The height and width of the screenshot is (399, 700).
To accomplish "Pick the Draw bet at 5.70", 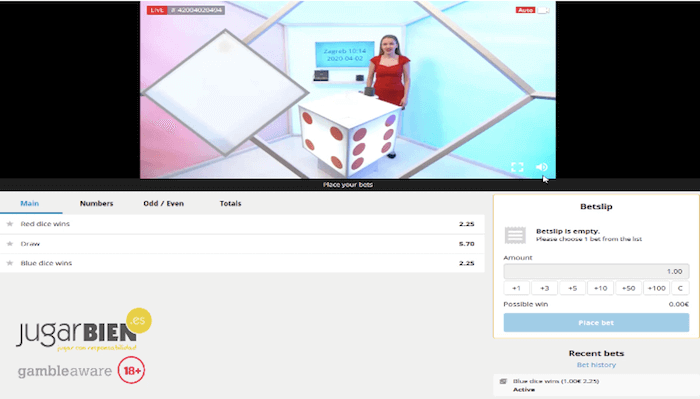I will (467, 244).
